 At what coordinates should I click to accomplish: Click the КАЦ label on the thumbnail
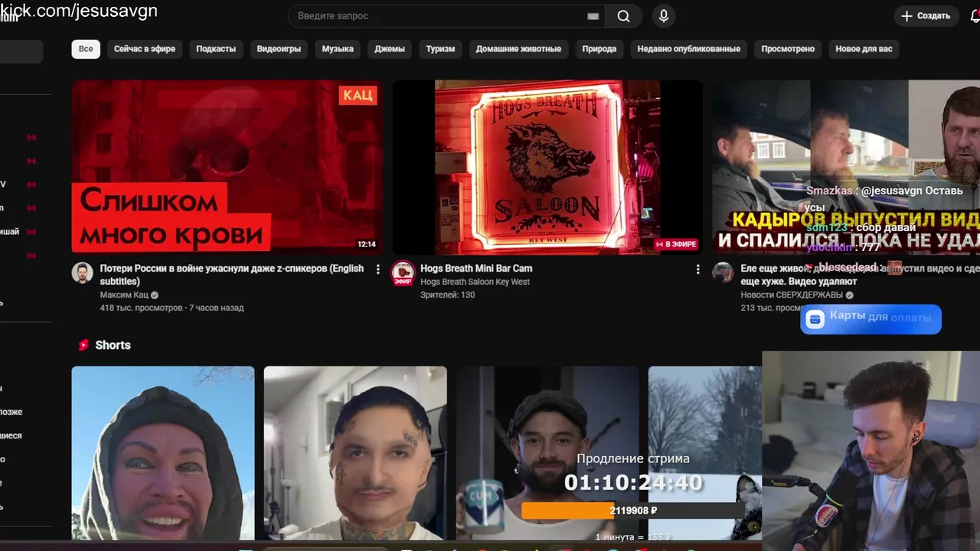pos(358,95)
